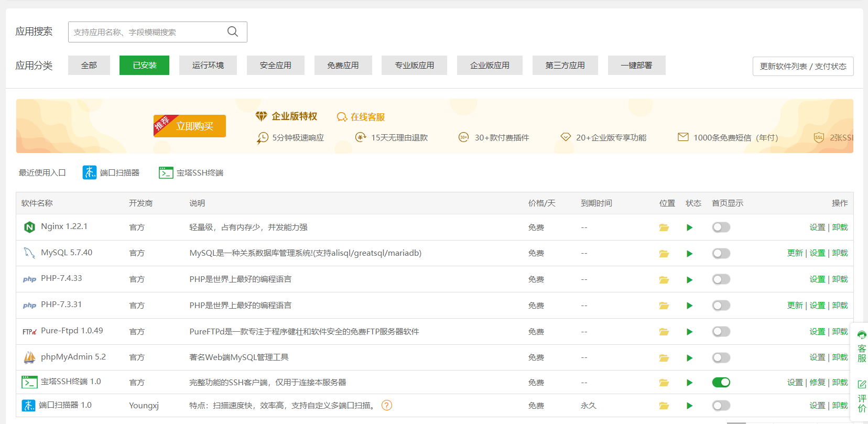Enable homepage display for Pure-Ftpd

pyautogui.click(x=721, y=331)
